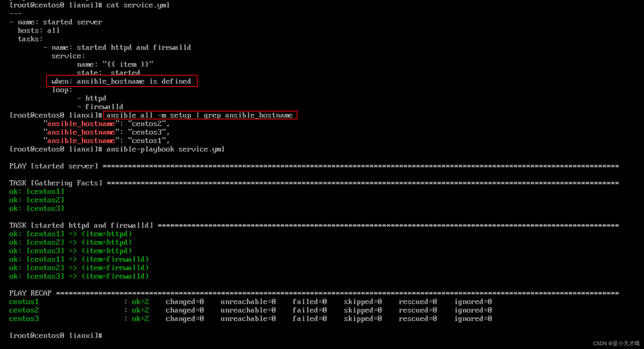Click the 'TASK [Gathering Facts]' header line
Screen dimensions: 644x349
[x=56, y=183]
